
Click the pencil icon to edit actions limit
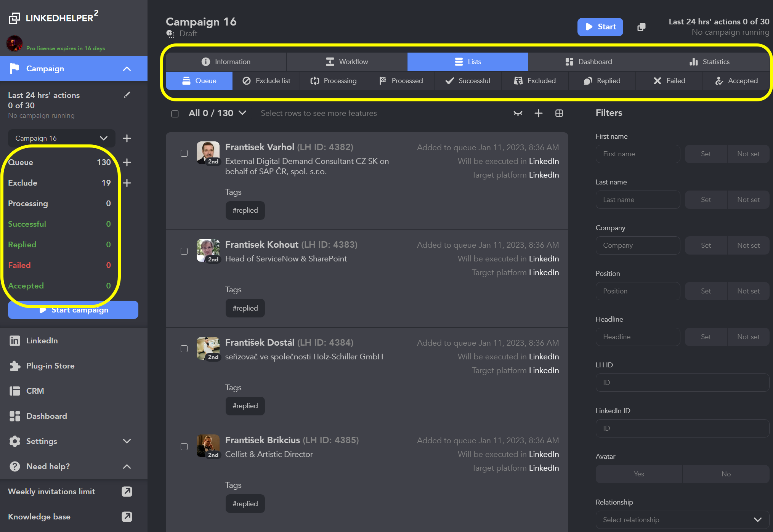point(127,95)
